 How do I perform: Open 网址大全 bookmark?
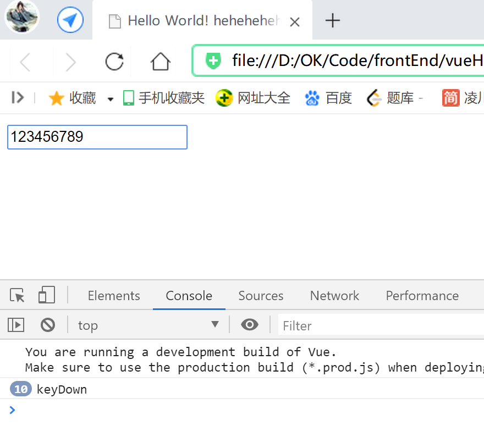click(253, 98)
